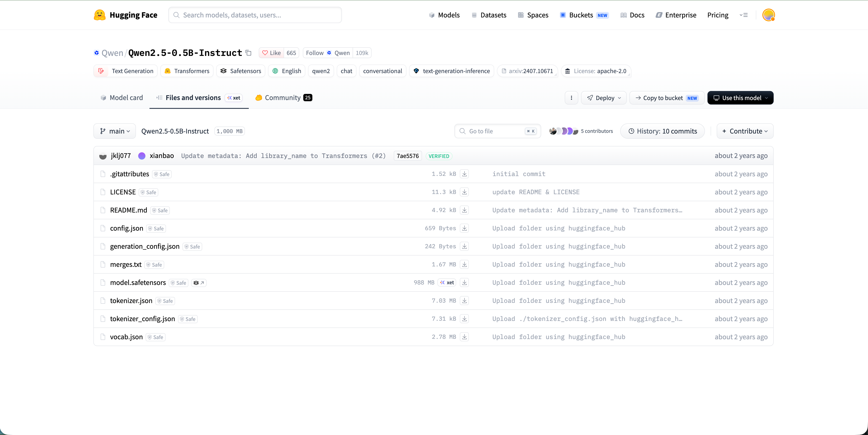Viewport: 868px width, 435px height.
Task: Open Buckets in the top navigation
Action: tap(584, 15)
